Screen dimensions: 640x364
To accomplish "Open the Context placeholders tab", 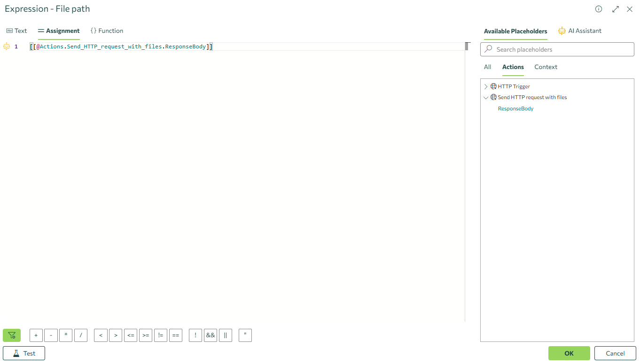I will 546,67.
